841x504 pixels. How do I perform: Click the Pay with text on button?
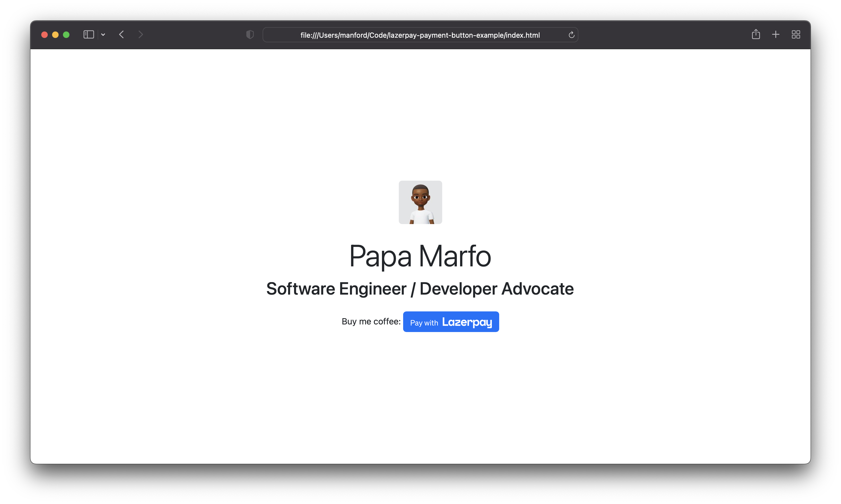pyautogui.click(x=424, y=323)
